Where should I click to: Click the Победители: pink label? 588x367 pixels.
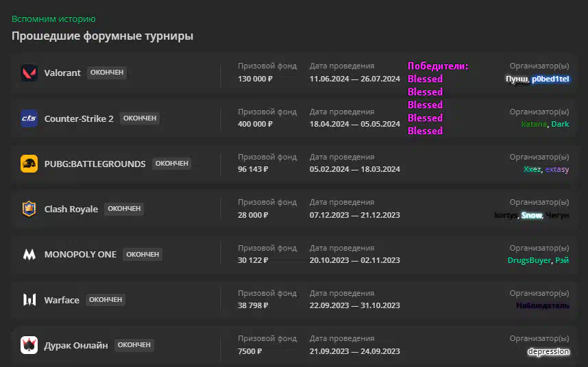pyautogui.click(x=438, y=66)
